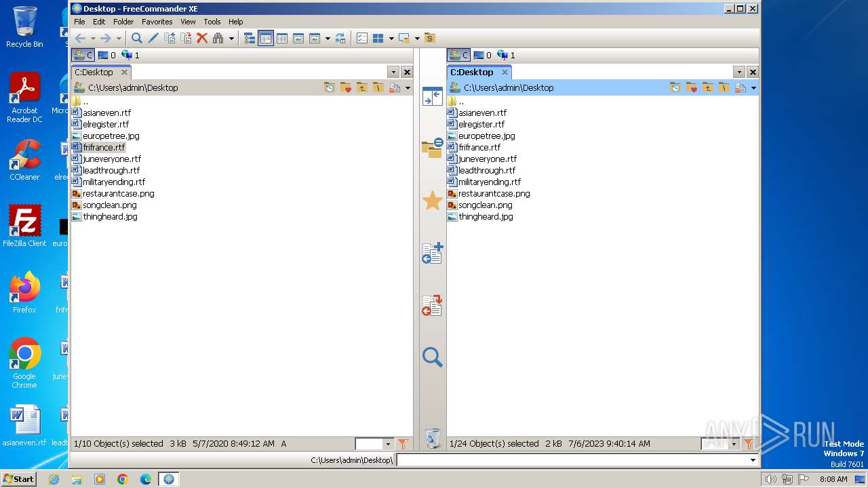The width and height of the screenshot is (868, 488).
Task: Select drive C in right panel
Action: coord(458,55)
